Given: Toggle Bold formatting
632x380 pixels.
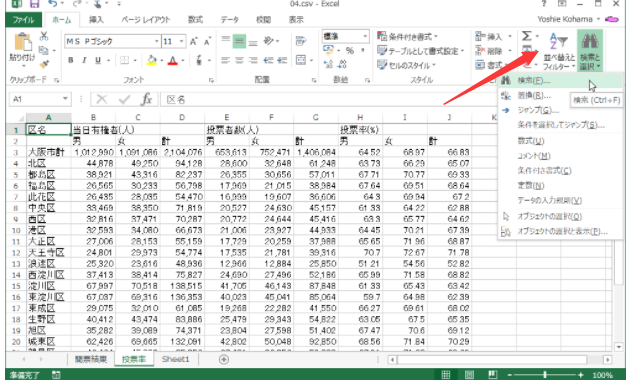Looking at the screenshot, I should tap(71, 60).
